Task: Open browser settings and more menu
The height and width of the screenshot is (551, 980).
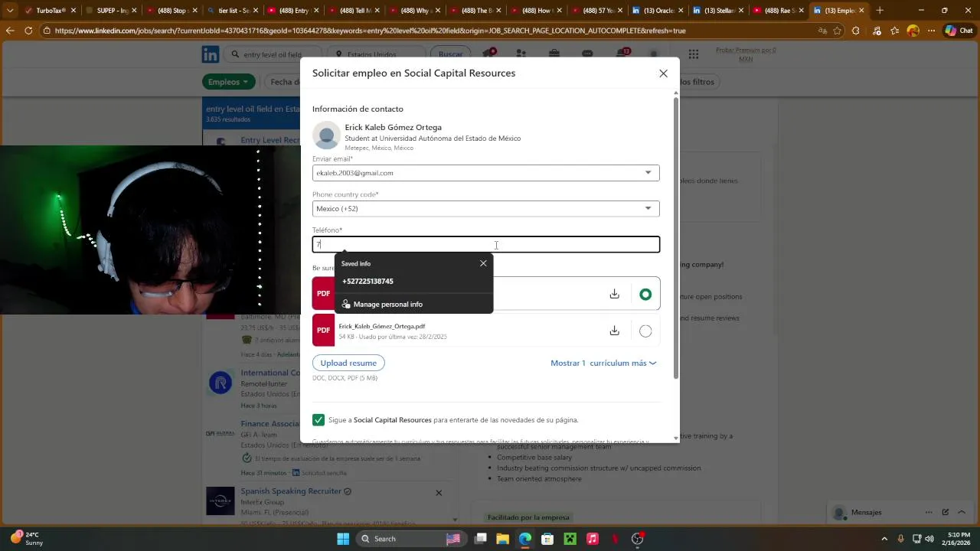Action: point(932,31)
